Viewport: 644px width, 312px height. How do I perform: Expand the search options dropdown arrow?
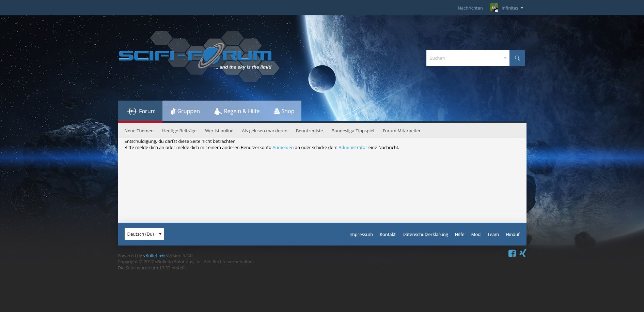[x=505, y=58]
